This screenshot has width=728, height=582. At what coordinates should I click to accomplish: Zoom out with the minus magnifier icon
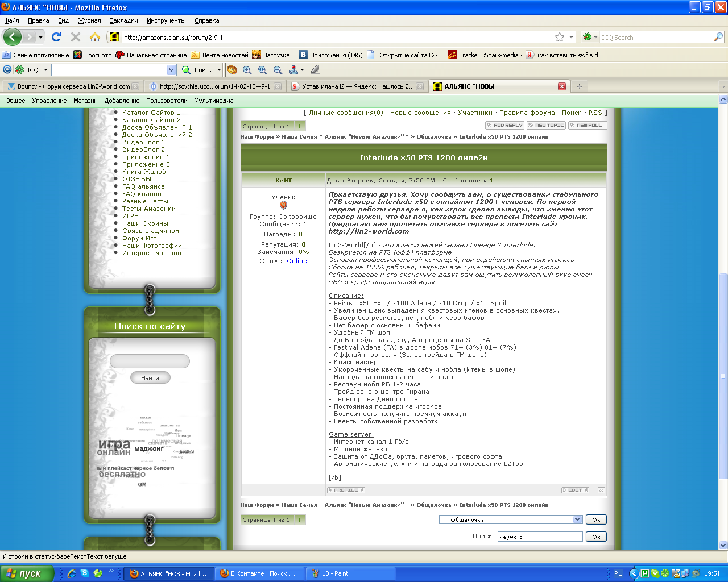click(x=278, y=70)
